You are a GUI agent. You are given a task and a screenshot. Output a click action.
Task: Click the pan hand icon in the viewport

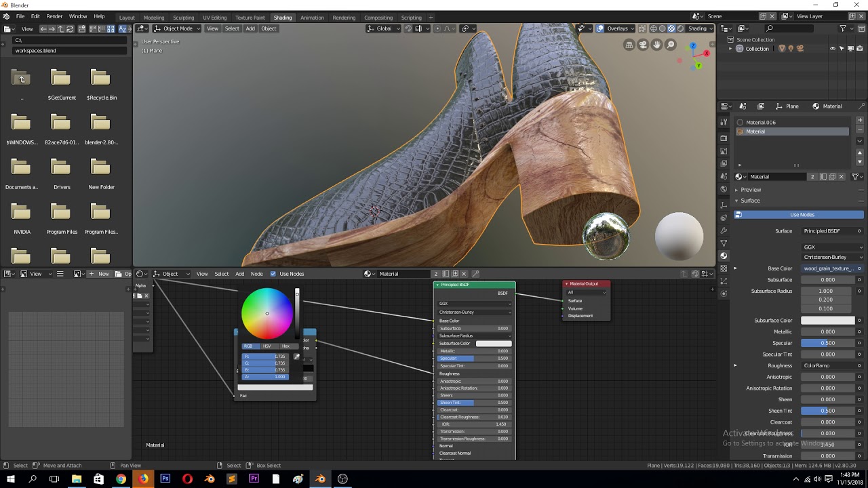click(x=656, y=45)
